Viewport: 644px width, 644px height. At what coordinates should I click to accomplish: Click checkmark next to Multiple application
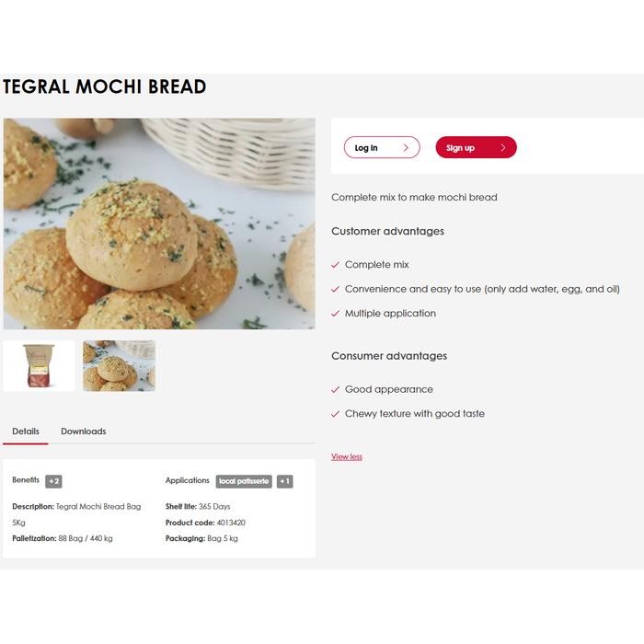pos(335,314)
